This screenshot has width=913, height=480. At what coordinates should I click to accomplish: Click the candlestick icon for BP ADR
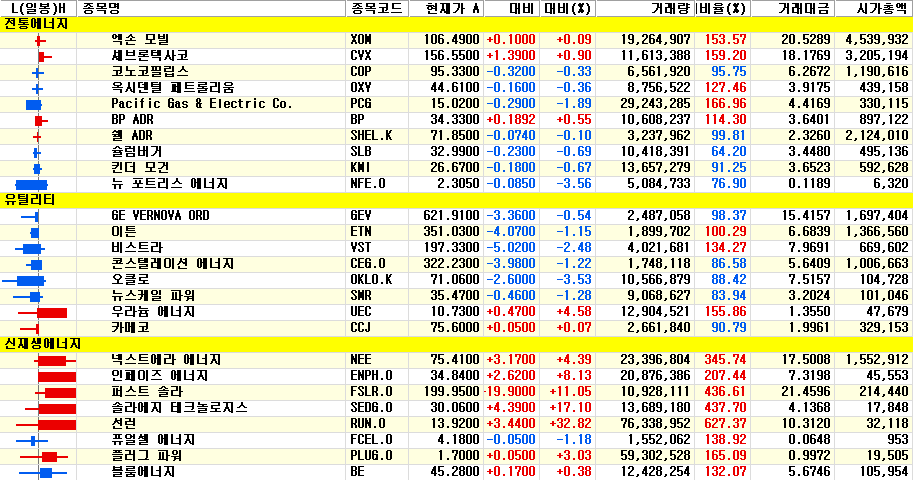click(x=41, y=121)
